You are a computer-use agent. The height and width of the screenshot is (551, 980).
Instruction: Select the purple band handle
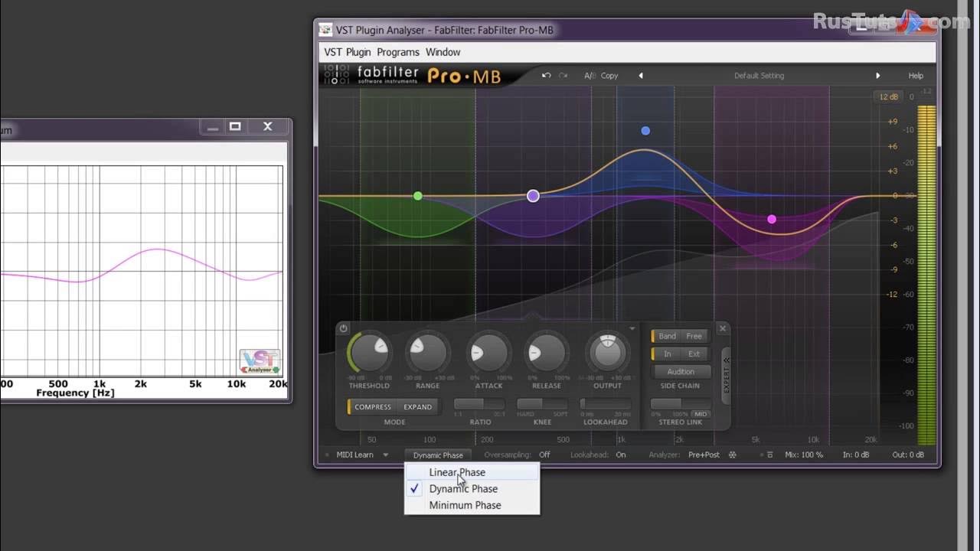533,196
